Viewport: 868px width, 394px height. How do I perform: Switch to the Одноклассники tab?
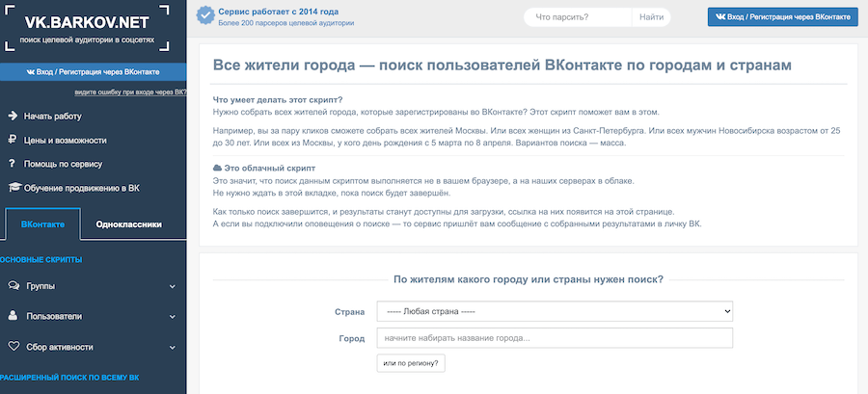[x=129, y=225]
